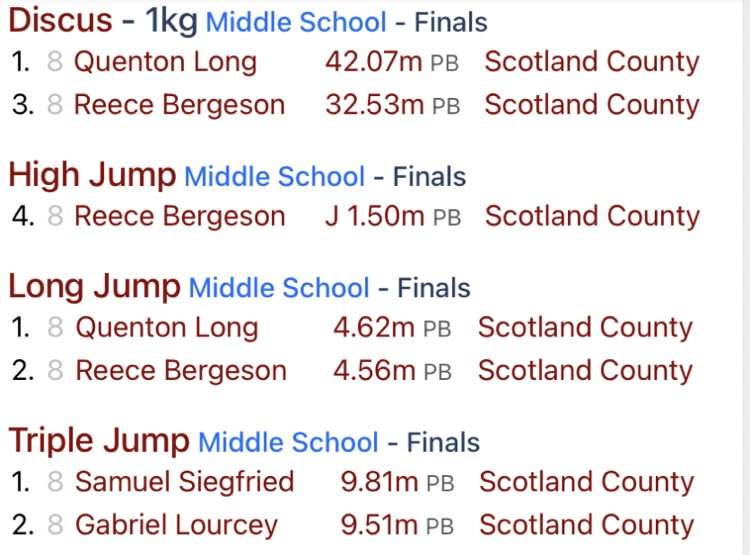Screen dimensions: 750x555
Task: Open Scotland County beside the 9.51m mark
Action: click(x=586, y=525)
